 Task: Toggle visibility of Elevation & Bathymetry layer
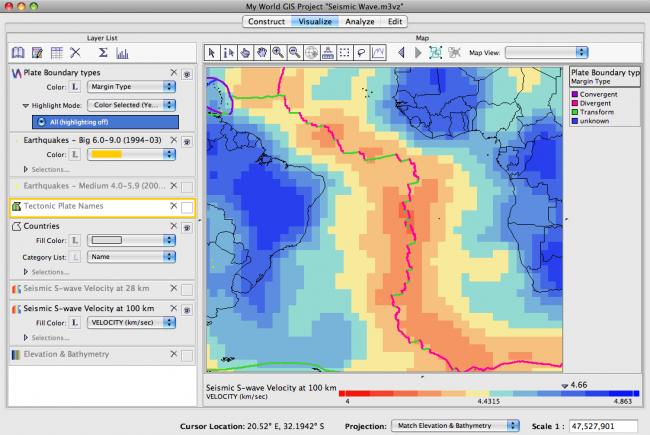[187, 354]
